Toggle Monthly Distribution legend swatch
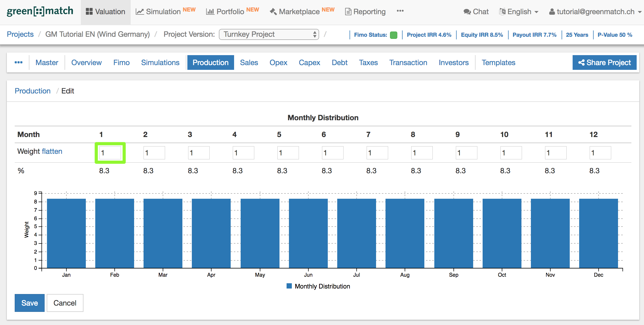 (289, 286)
